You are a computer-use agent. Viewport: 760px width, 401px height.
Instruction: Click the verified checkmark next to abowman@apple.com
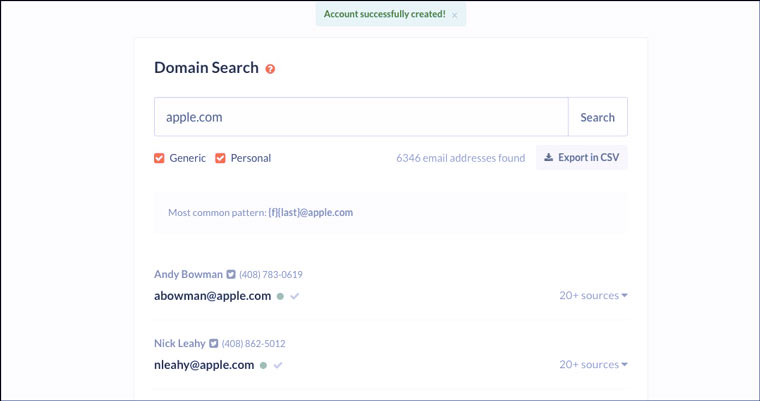[x=295, y=296]
